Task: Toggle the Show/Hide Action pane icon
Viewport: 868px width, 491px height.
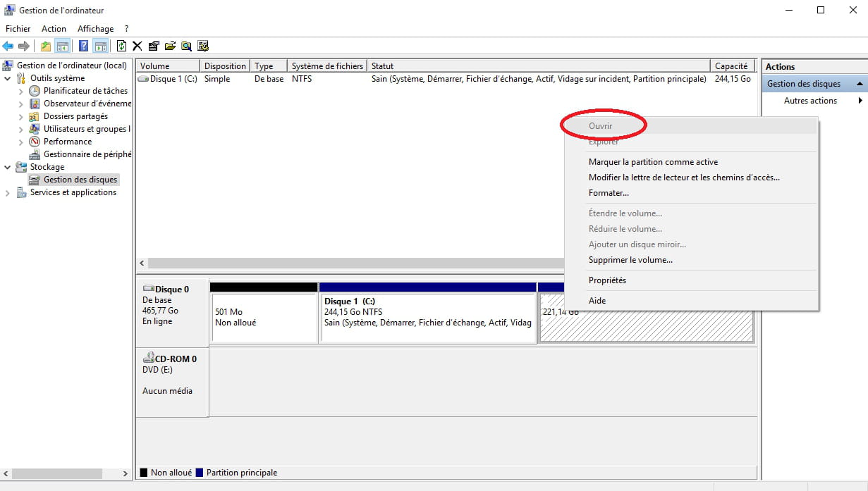Action: 101,46
